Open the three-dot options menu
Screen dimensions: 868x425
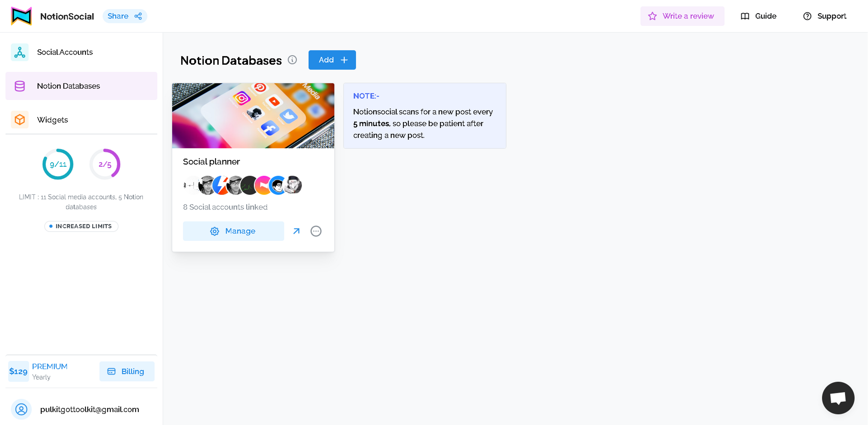pos(316,231)
